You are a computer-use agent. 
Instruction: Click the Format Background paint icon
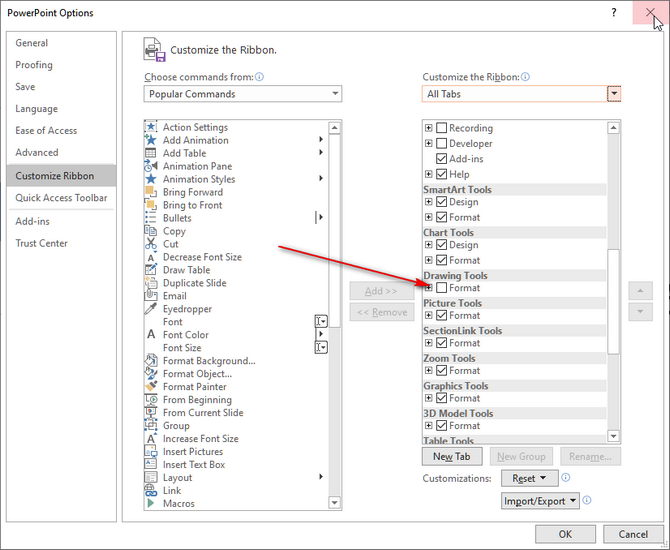click(150, 361)
